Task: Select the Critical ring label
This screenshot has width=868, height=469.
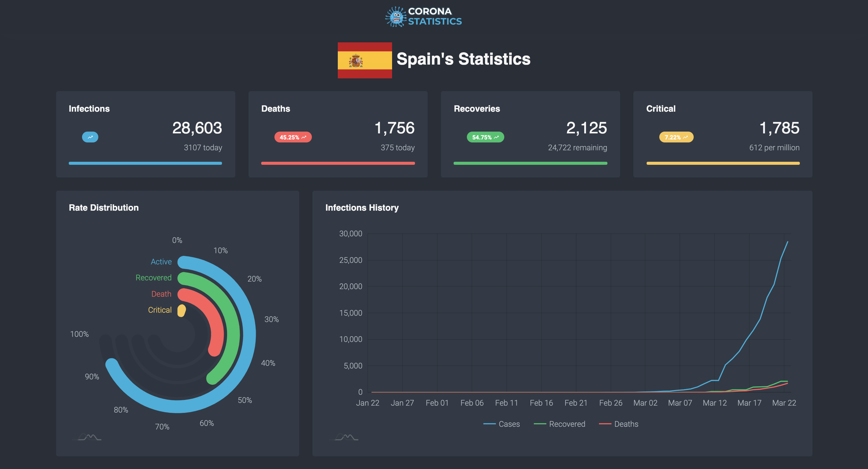Action: [x=159, y=310]
